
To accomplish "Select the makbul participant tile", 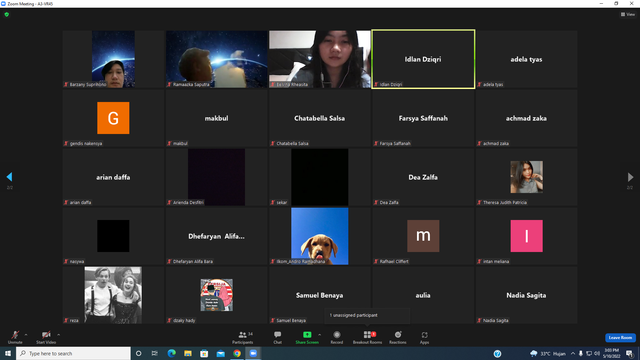I will [216, 118].
